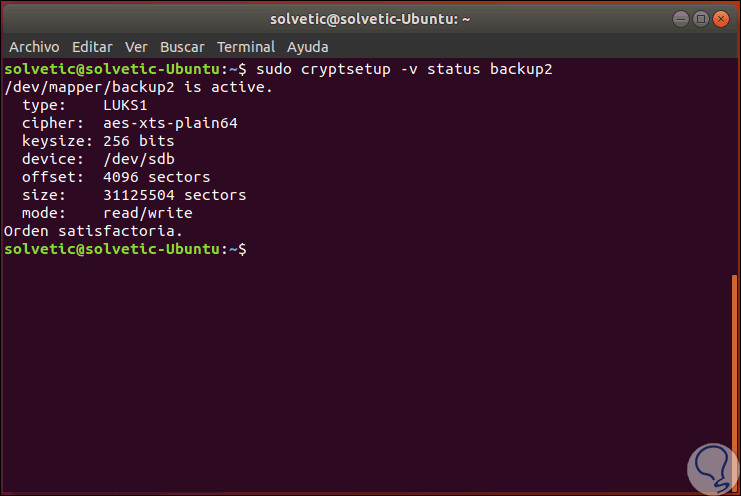Open the Ayuda help menu

coord(307,47)
